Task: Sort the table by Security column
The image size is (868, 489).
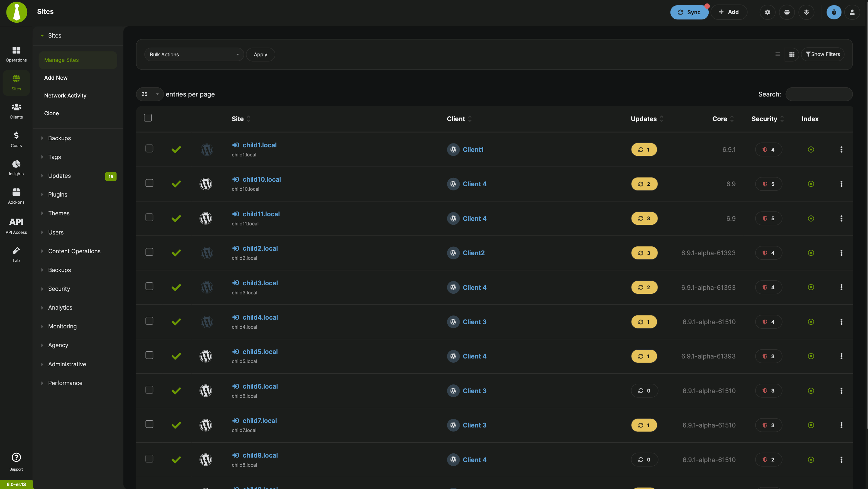Action: coord(768,119)
